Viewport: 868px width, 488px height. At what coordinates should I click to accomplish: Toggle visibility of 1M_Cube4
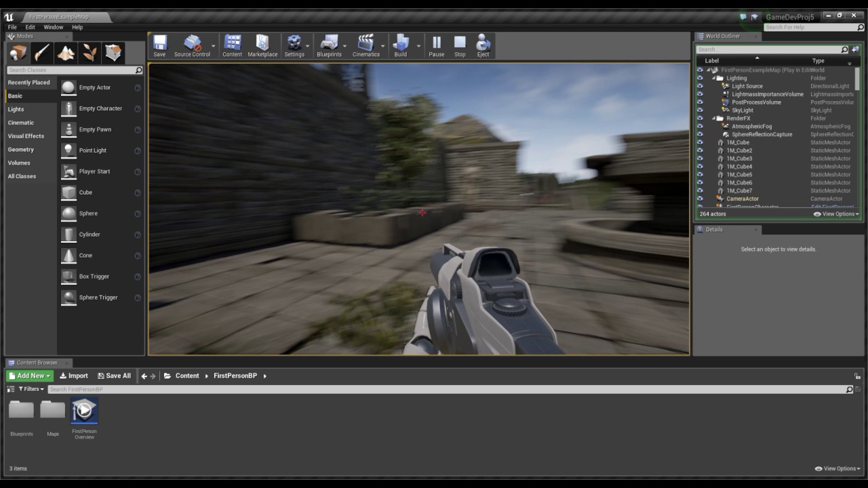tap(700, 167)
